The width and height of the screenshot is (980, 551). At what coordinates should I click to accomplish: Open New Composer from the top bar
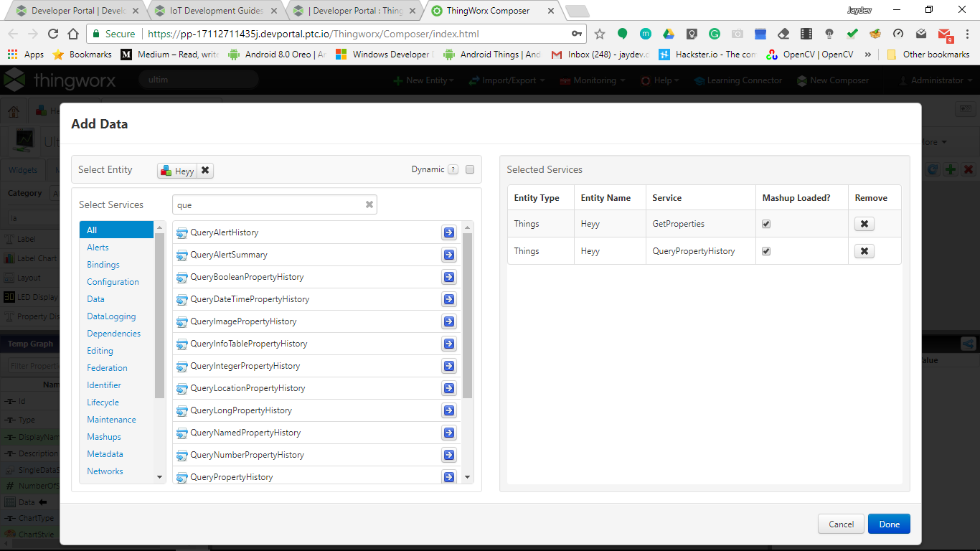pos(833,80)
